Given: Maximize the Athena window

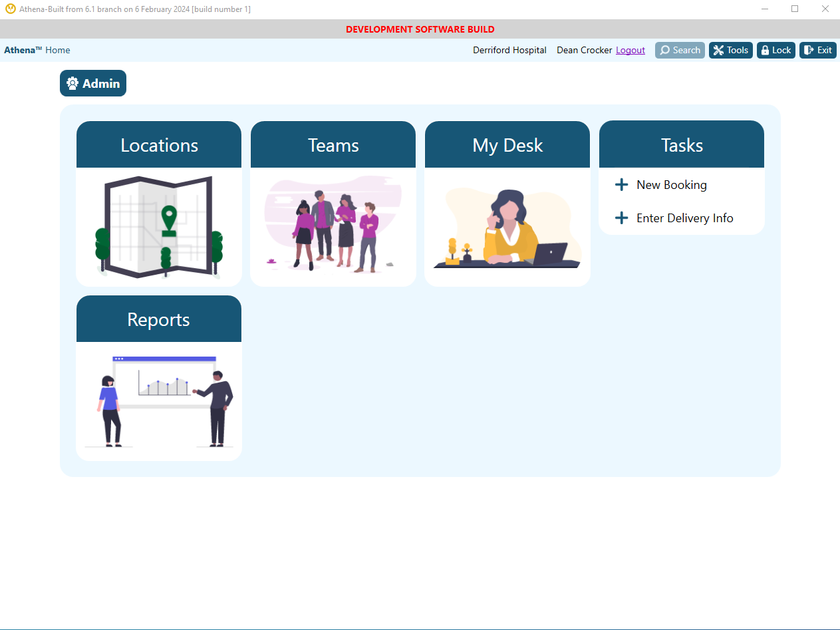Looking at the screenshot, I should click(x=795, y=9).
